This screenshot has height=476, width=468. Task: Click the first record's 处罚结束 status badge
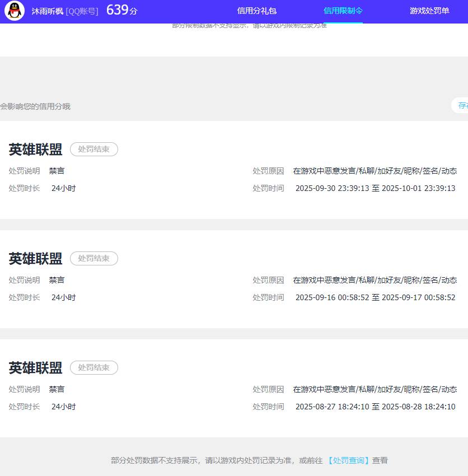coord(93,149)
